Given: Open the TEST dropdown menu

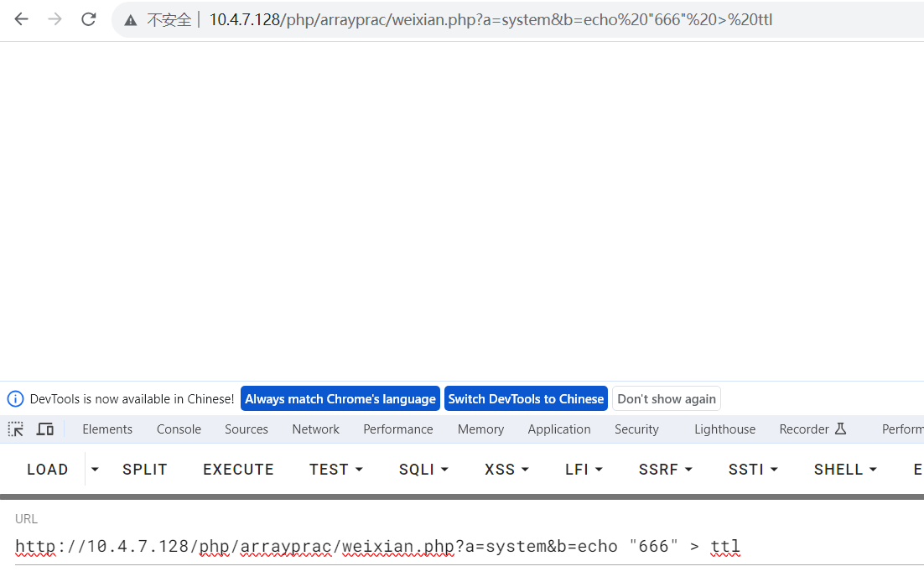Looking at the screenshot, I should coord(336,470).
